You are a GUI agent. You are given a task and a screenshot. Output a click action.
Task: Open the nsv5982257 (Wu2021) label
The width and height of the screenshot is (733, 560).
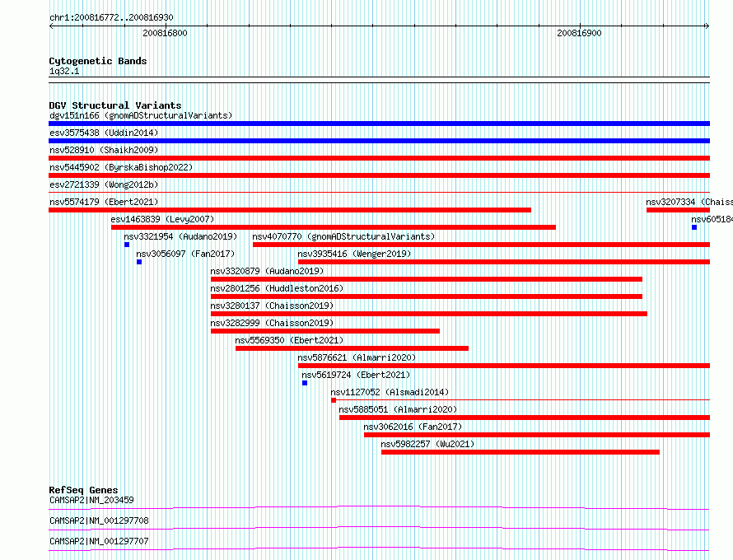pyautogui.click(x=427, y=444)
